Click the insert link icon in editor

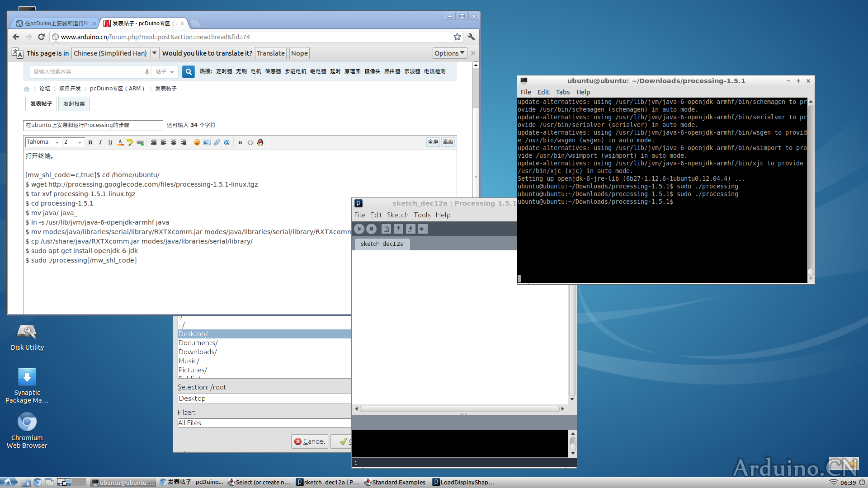[x=140, y=142]
